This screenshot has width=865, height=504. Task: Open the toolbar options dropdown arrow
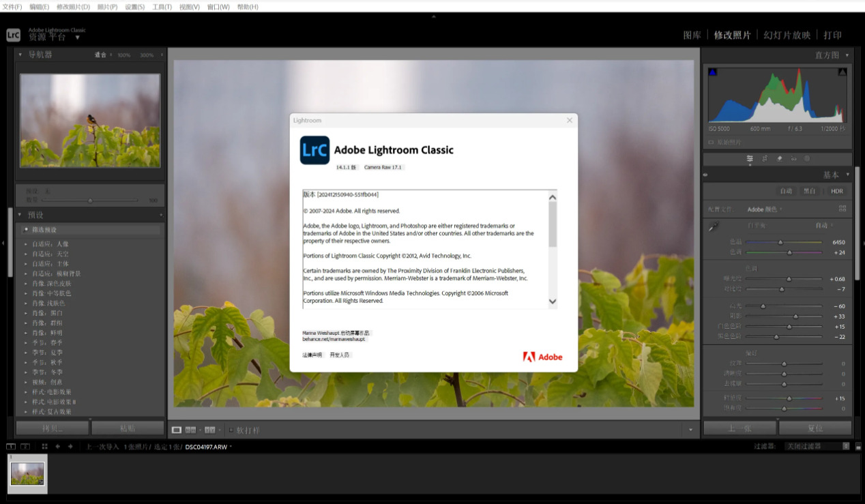pyautogui.click(x=690, y=430)
